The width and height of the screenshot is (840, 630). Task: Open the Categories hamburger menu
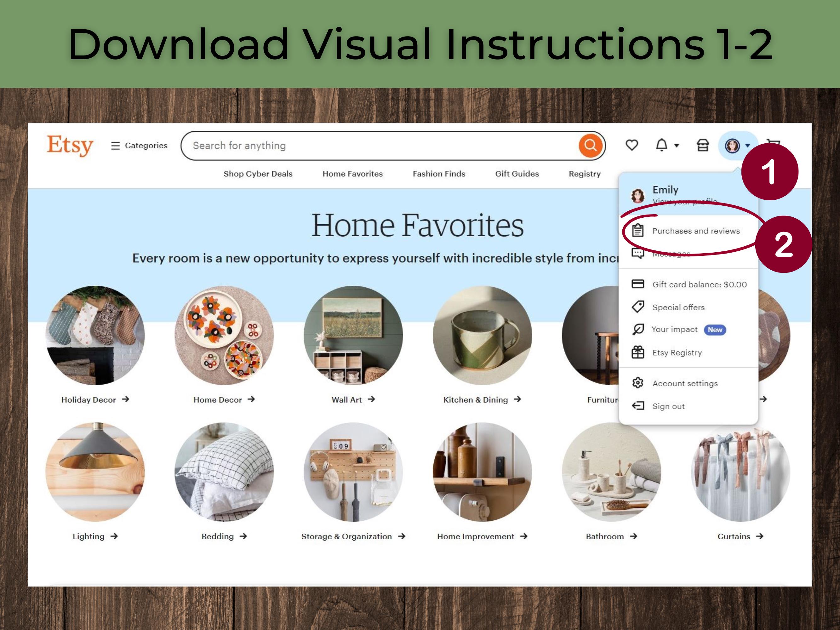point(139,146)
